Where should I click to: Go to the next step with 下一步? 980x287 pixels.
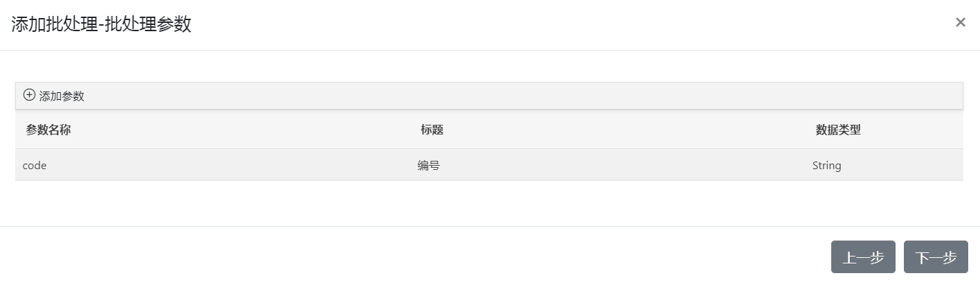point(935,257)
